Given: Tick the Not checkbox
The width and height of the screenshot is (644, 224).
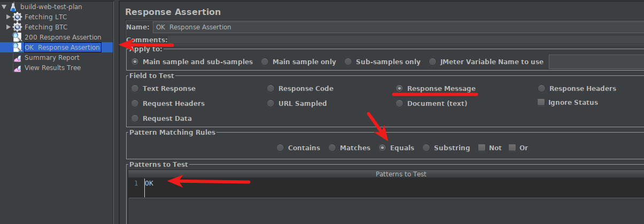Looking at the screenshot, I should tap(482, 148).
